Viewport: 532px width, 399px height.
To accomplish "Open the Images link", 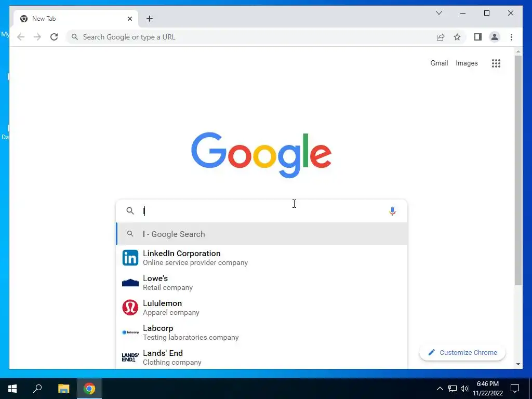I will click(x=467, y=63).
